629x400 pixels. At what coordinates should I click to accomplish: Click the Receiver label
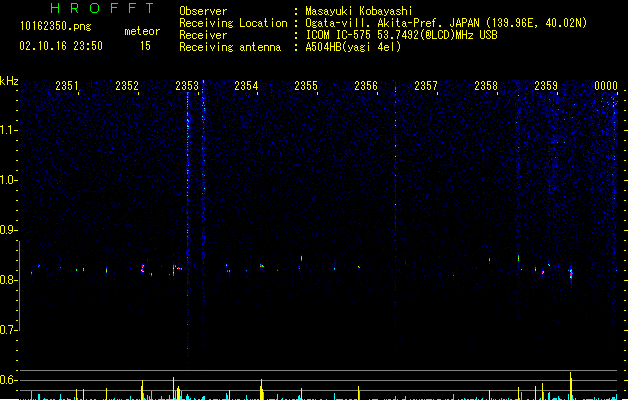point(203,35)
